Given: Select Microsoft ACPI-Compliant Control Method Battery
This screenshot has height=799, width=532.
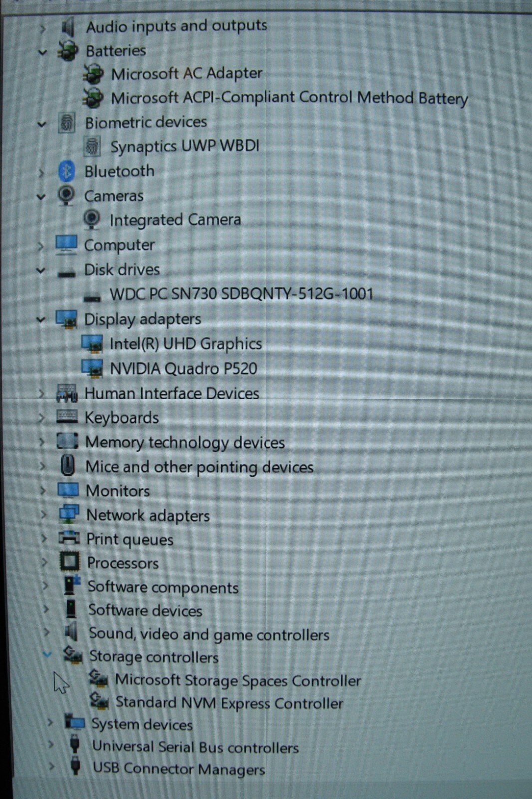Looking at the screenshot, I should (289, 98).
